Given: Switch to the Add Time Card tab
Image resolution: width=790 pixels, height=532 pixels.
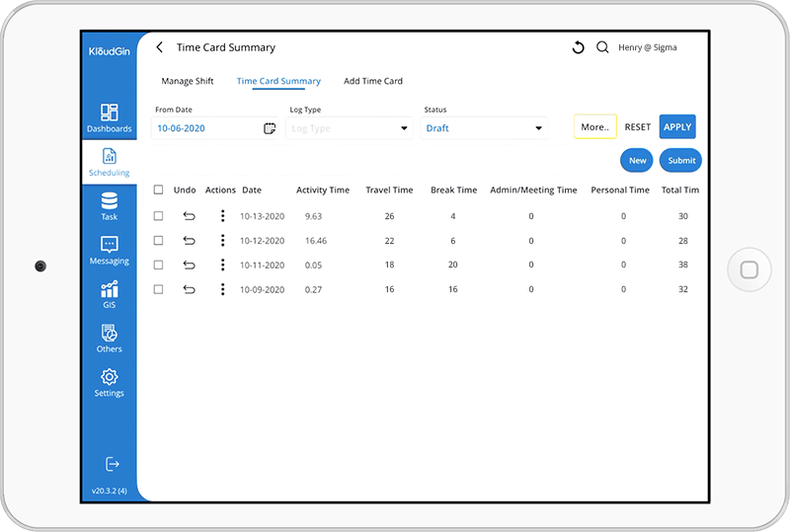Looking at the screenshot, I should [373, 81].
